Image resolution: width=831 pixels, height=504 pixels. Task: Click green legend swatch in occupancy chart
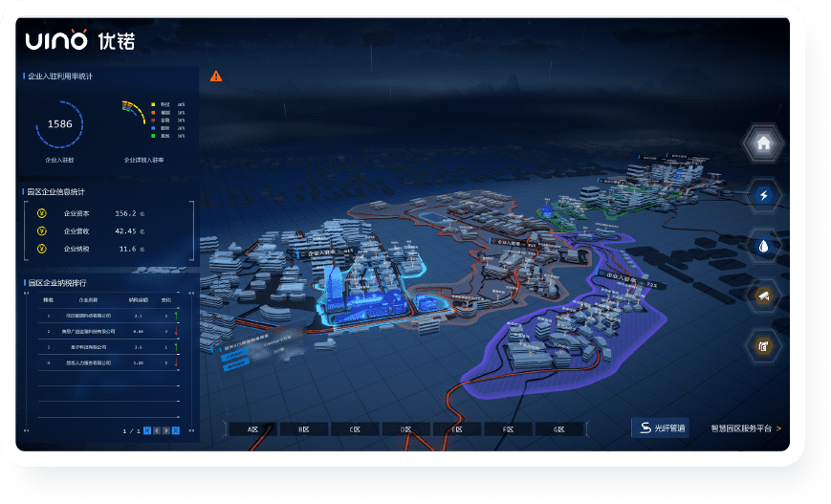(153, 136)
